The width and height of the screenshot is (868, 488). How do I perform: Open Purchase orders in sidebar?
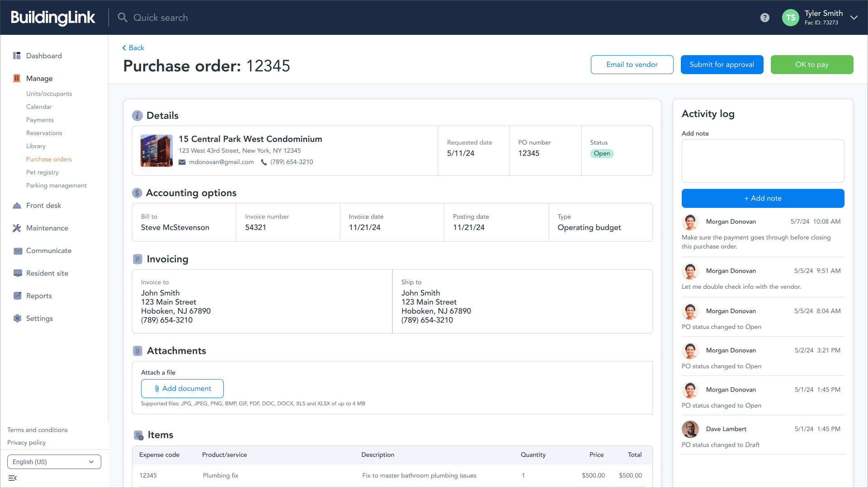(49, 159)
